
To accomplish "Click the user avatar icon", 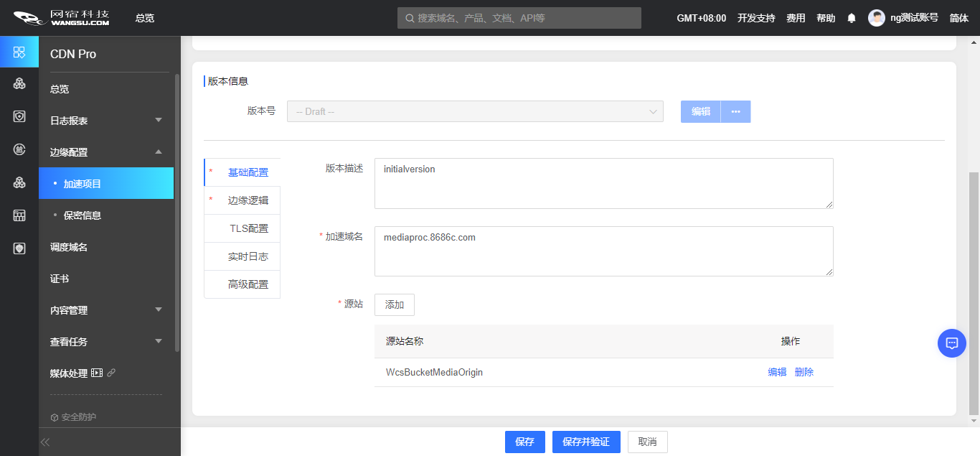I will tap(876, 18).
